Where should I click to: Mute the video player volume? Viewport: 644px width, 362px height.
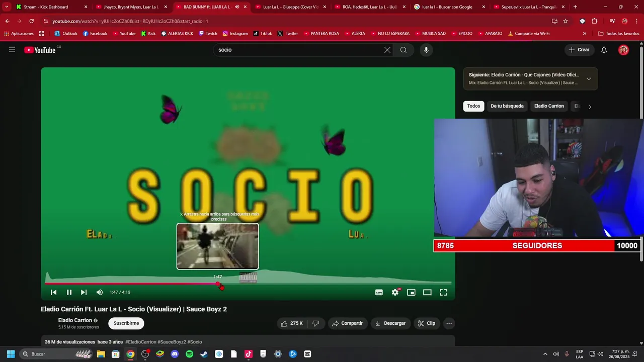100,292
